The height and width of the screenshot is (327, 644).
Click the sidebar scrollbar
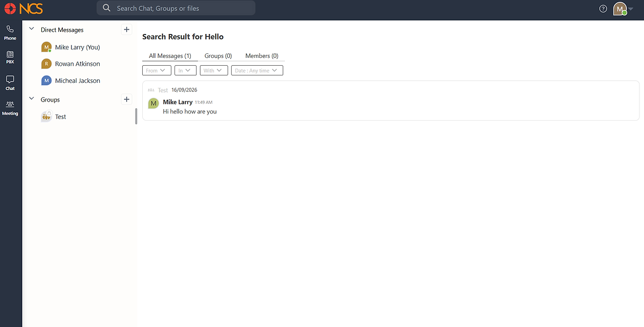click(136, 116)
